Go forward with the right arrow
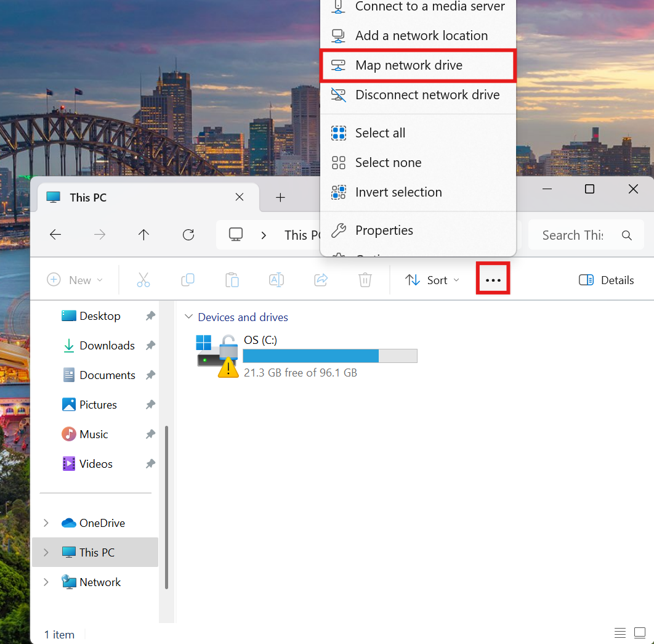This screenshot has width=654, height=644. point(100,235)
